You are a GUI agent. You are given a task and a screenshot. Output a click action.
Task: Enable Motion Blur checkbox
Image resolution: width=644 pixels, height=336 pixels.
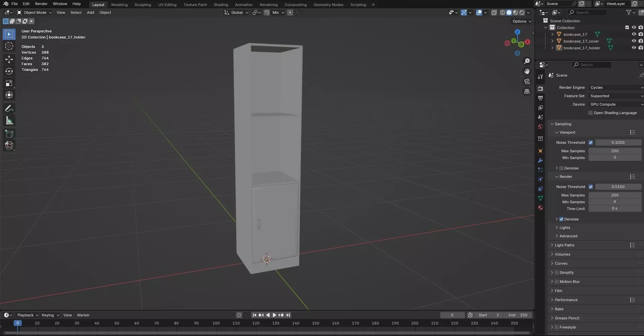coord(557,282)
